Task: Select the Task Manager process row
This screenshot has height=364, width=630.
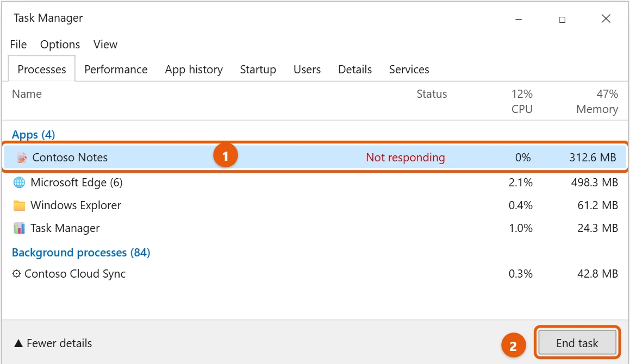Action: [315, 228]
